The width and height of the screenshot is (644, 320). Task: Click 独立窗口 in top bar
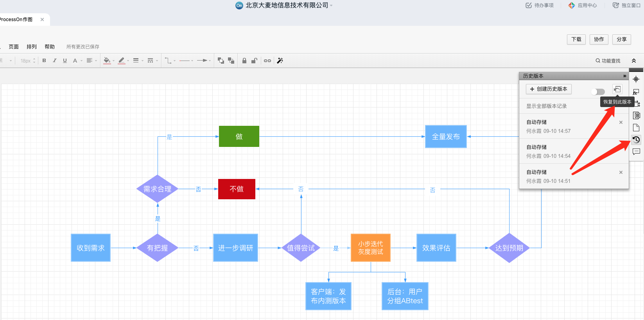point(626,5)
